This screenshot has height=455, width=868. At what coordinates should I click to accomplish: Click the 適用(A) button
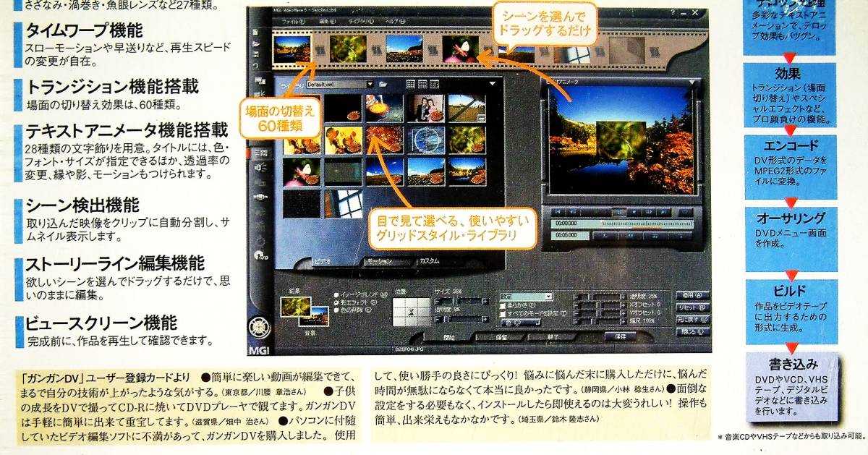[x=692, y=295]
